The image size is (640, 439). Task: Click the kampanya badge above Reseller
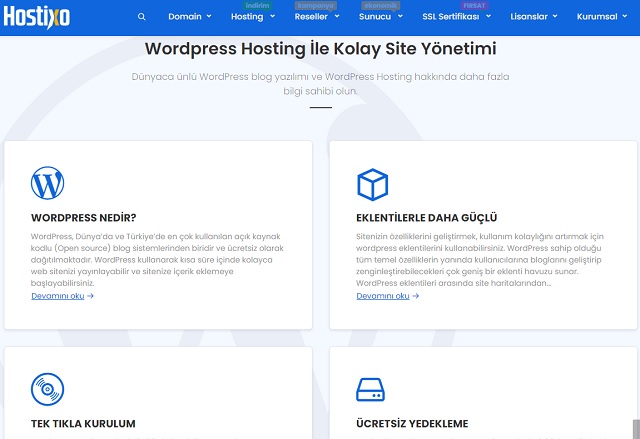(316, 5)
